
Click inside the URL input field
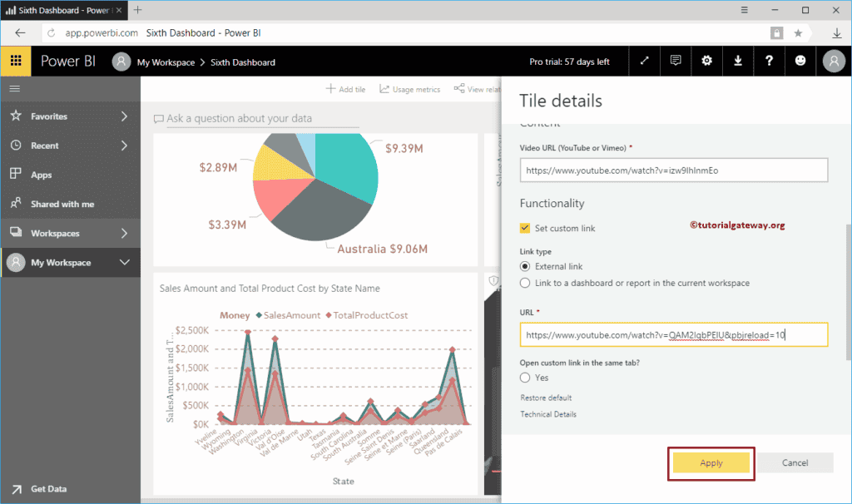coord(675,334)
